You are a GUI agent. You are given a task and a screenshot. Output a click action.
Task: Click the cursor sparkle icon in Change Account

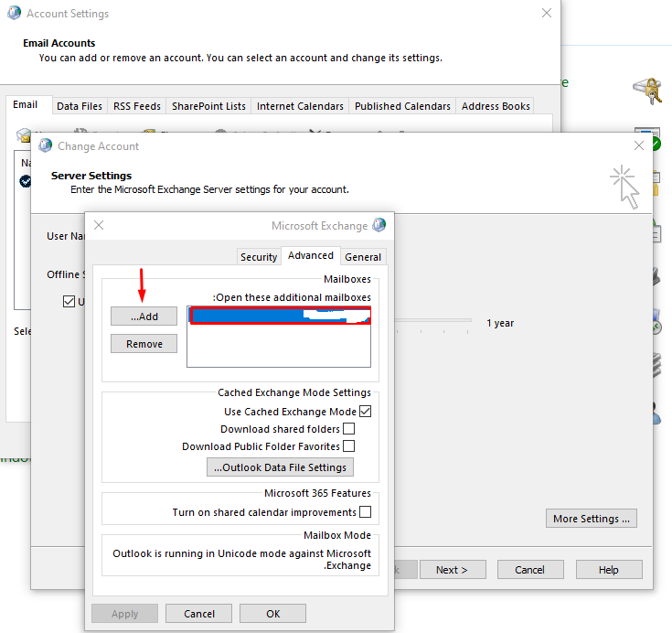click(625, 187)
